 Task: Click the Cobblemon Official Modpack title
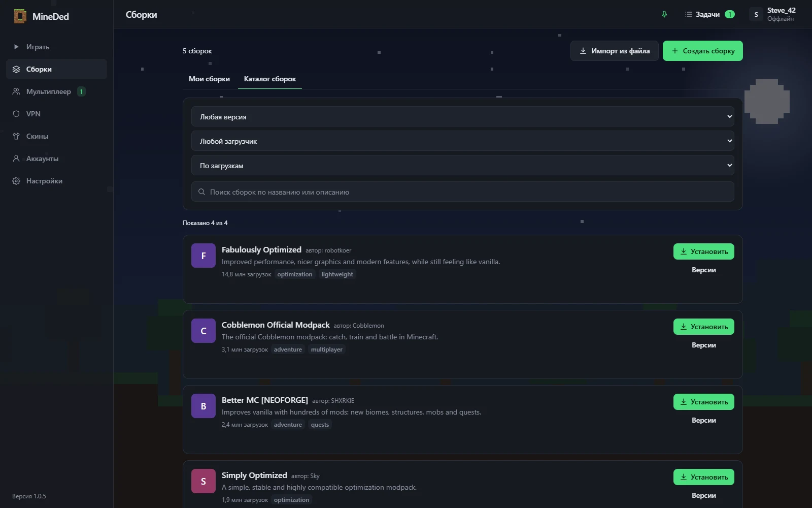(276, 325)
